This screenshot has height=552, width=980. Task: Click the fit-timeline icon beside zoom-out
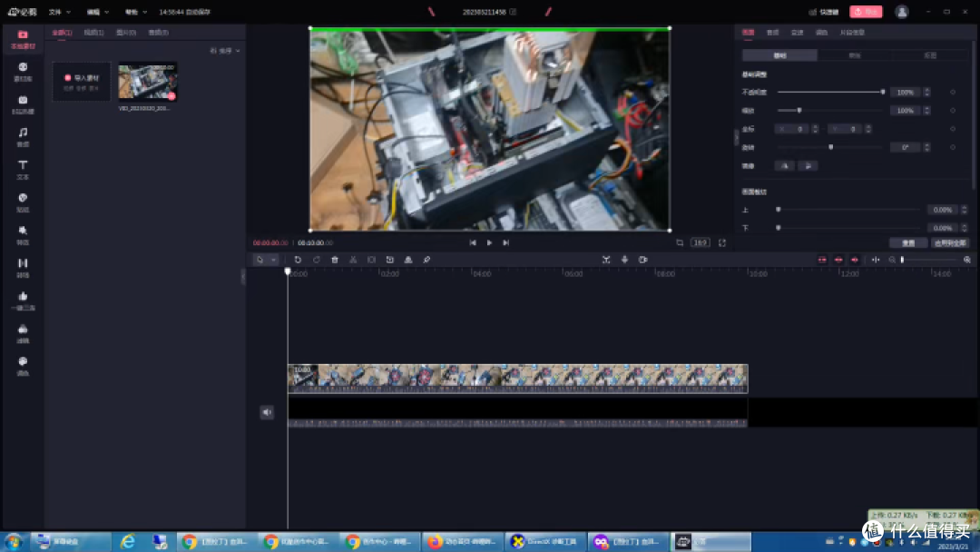pos(876,260)
